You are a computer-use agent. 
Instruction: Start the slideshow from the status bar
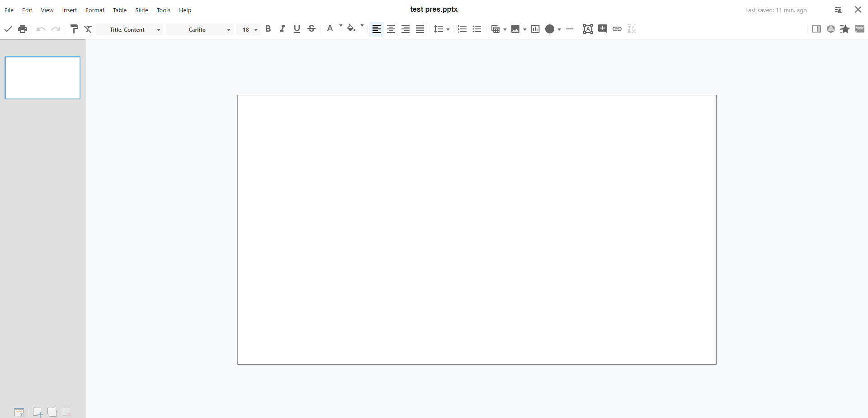(x=19, y=412)
